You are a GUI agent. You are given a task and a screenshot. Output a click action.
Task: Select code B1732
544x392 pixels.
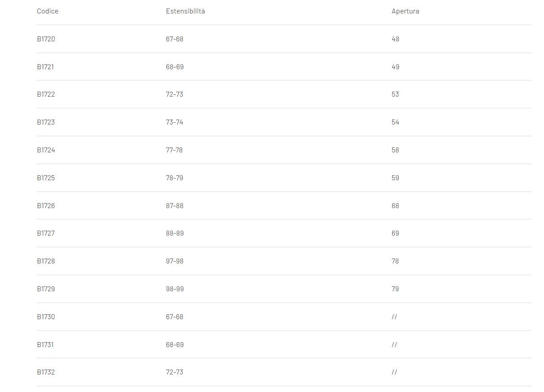tap(46, 372)
